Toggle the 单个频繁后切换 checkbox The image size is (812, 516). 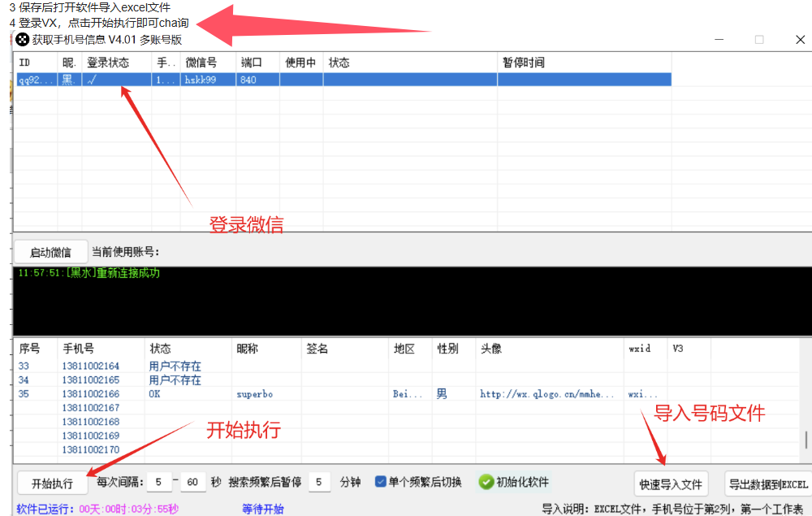[380, 482]
